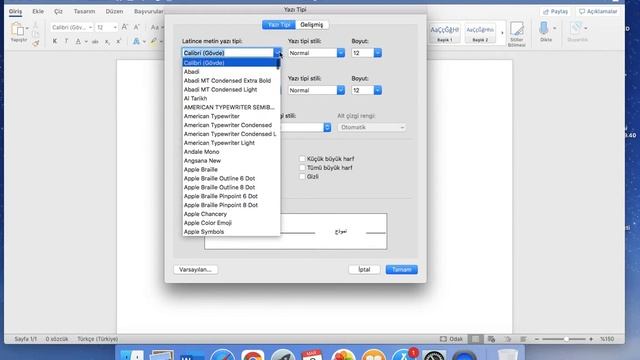Open the Giriş ribbon tab
Viewport: 640px width, 360px height.
point(16,11)
